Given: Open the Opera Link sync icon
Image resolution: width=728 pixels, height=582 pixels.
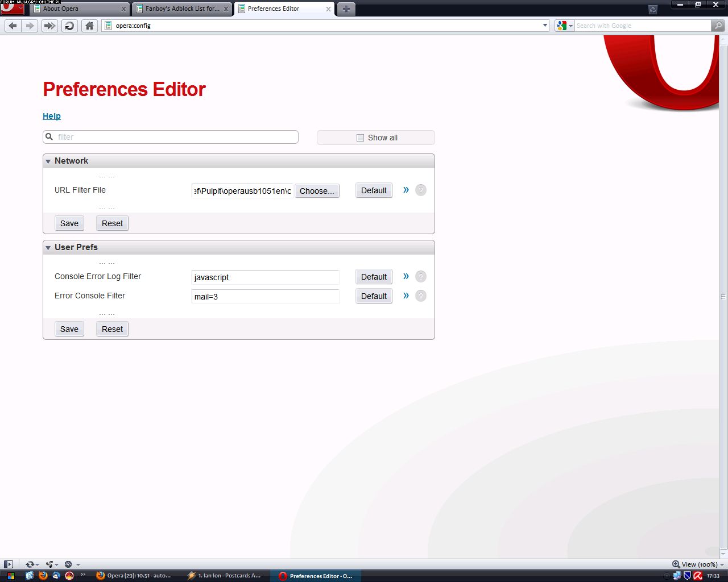Looking at the screenshot, I should click(x=30, y=564).
